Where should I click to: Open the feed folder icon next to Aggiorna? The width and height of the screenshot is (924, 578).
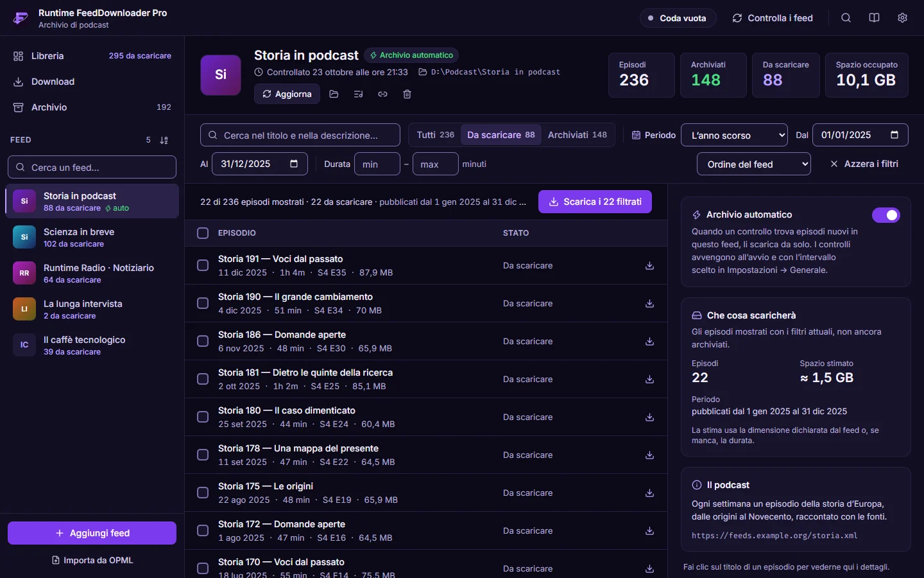coord(334,94)
